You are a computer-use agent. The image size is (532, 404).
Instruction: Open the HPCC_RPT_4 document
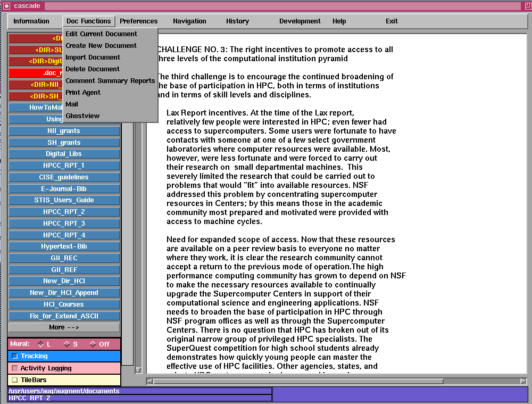coord(64,235)
